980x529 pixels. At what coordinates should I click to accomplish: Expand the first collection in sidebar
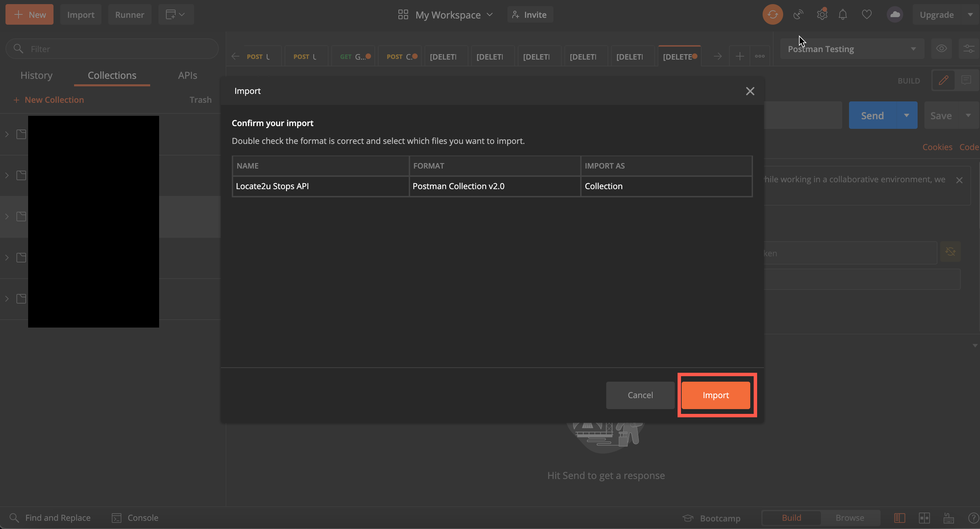pyautogui.click(x=7, y=134)
